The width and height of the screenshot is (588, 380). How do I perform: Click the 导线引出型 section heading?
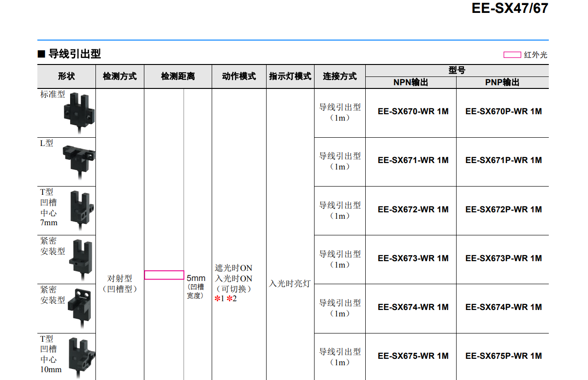(74, 54)
